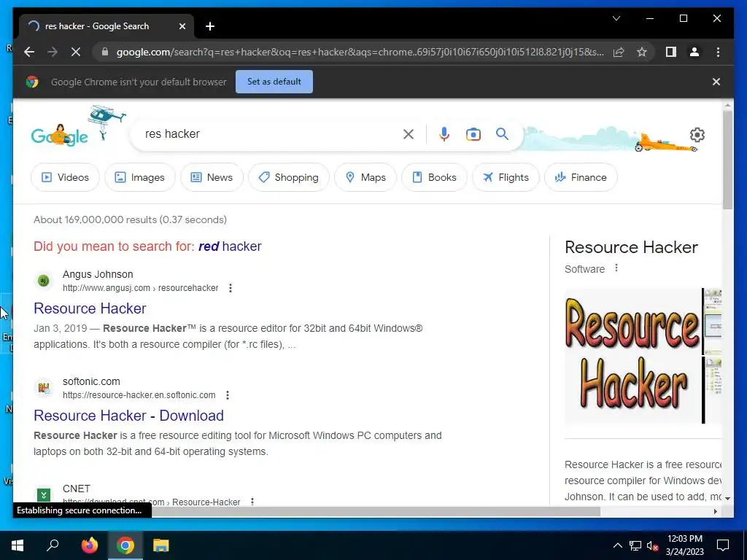Filter results by Images
Viewport: 747px width, 560px height.
coord(139,177)
